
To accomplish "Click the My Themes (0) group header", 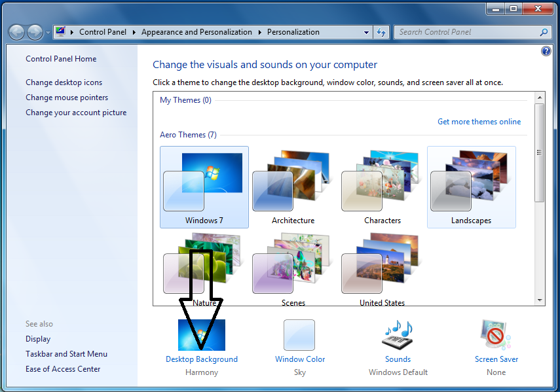I will click(186, 100).
